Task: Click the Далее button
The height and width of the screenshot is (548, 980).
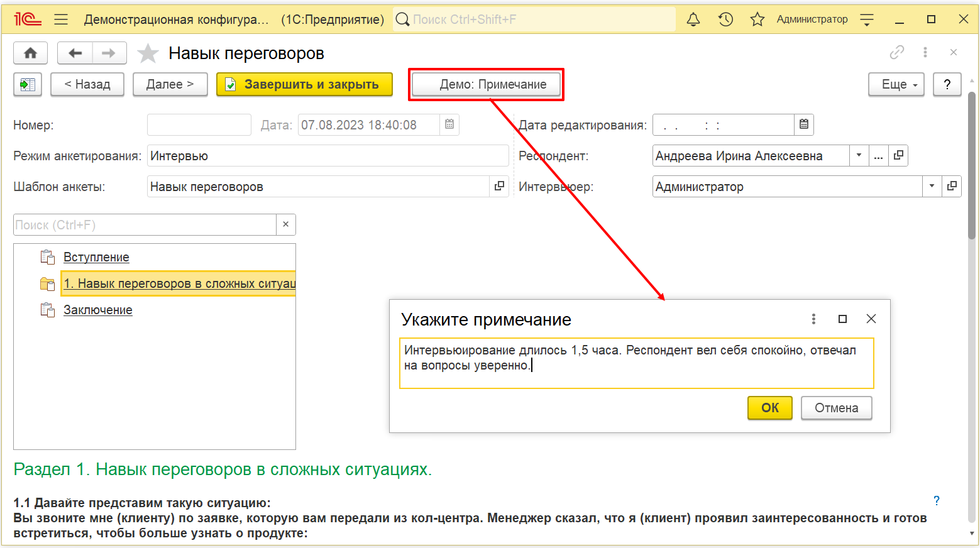Action: pyautogui.click(x=170, y=84)
